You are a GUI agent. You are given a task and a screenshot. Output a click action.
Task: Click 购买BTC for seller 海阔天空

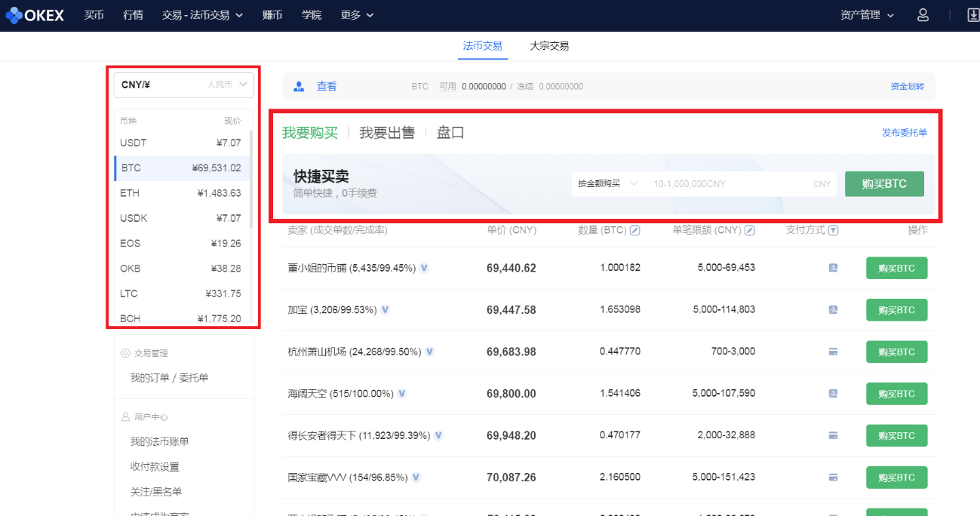tap(896, 393)
